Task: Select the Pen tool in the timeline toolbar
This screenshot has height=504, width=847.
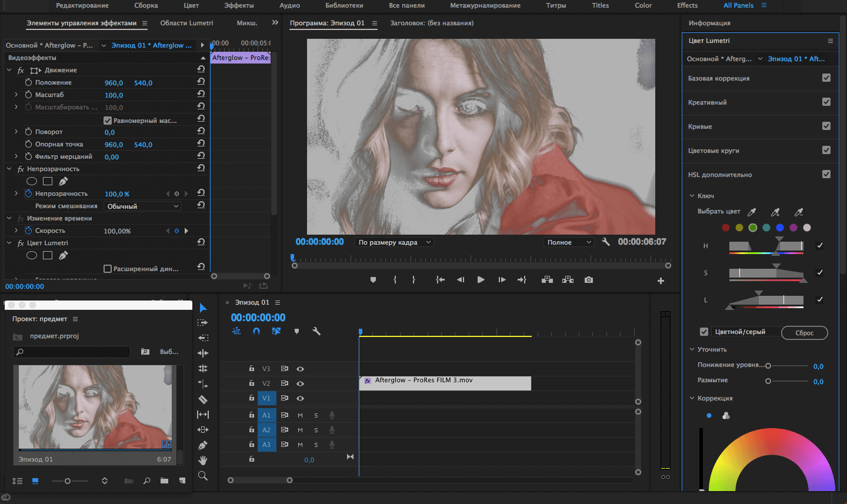Action: [x=203, y=446]
